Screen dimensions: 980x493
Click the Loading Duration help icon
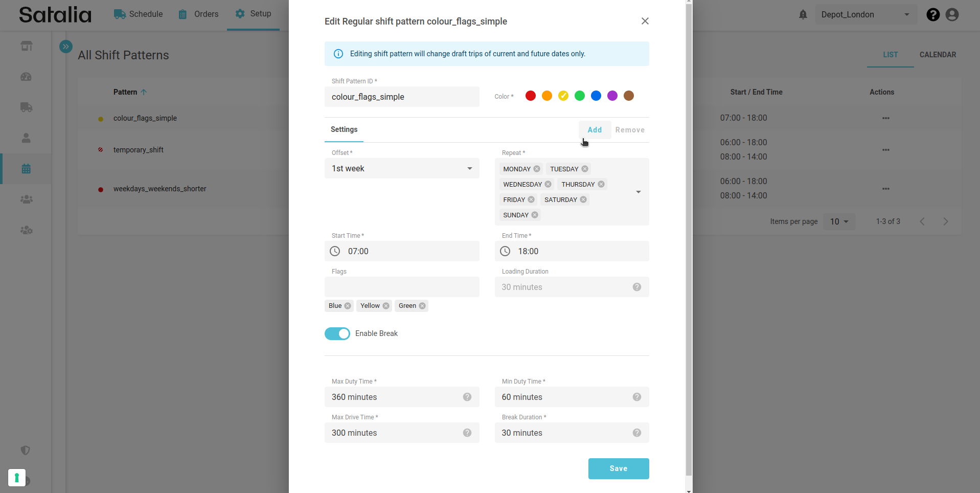click(x=637, y=287)
